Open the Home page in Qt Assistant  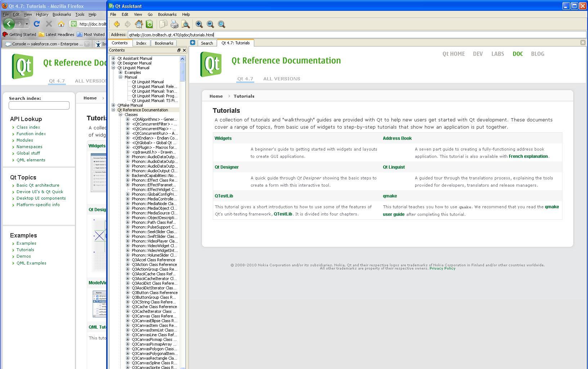point(139,24)
